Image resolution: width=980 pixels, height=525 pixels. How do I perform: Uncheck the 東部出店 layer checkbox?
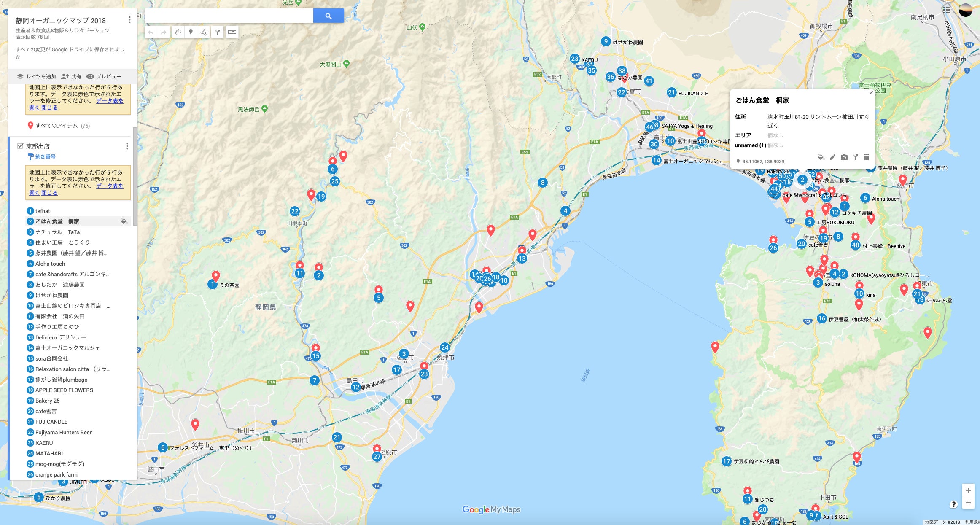click(x=20, y=146)
